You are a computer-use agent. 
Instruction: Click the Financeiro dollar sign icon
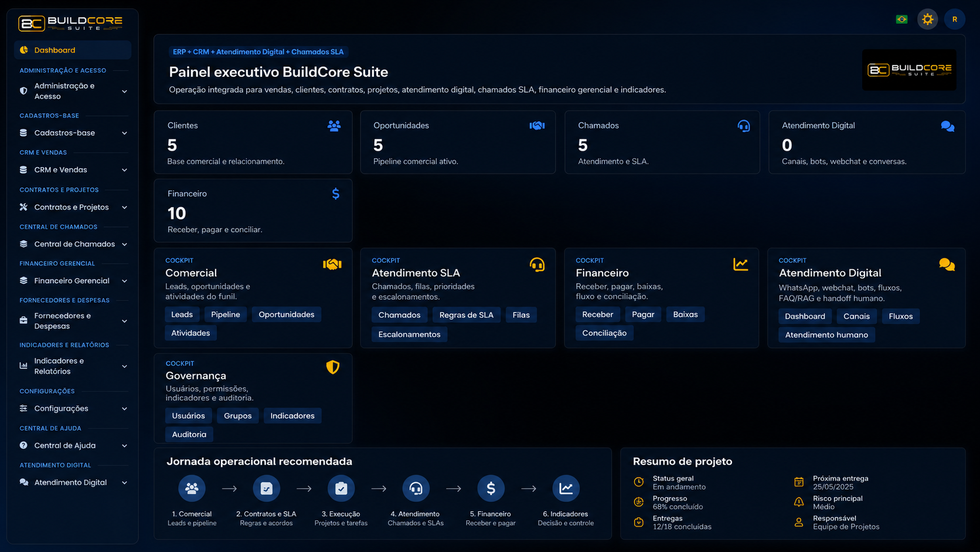335,194
